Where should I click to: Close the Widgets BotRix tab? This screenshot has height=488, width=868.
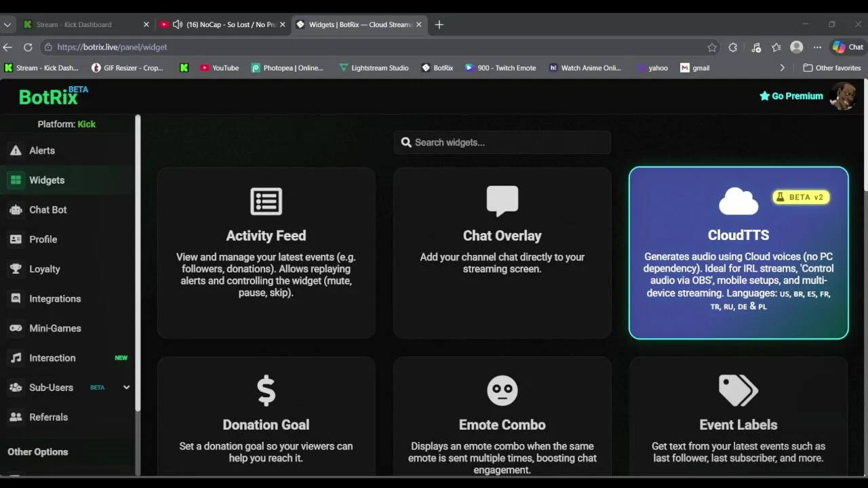tap(418, 24)
